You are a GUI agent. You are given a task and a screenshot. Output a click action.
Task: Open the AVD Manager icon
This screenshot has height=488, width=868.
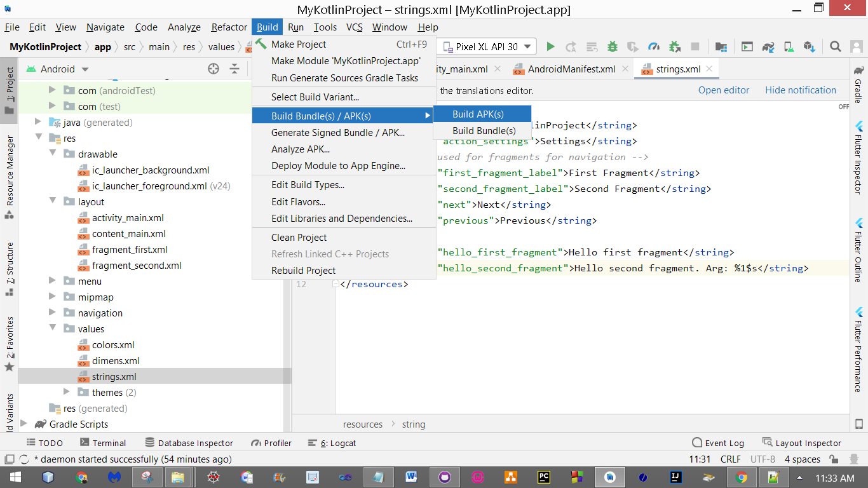coord(789,47)
